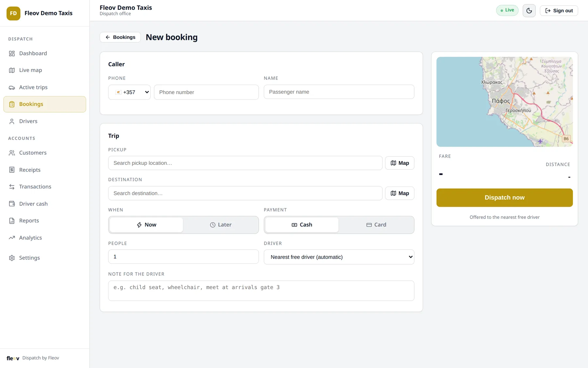Screen dimensions: 588x368
Task: Click the Fleov logo in sidebar footer
Action: pos(13,358)
